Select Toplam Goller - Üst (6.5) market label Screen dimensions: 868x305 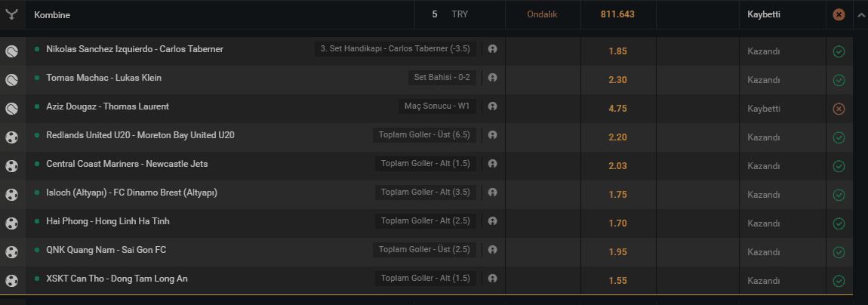click(x=425, y=134)
